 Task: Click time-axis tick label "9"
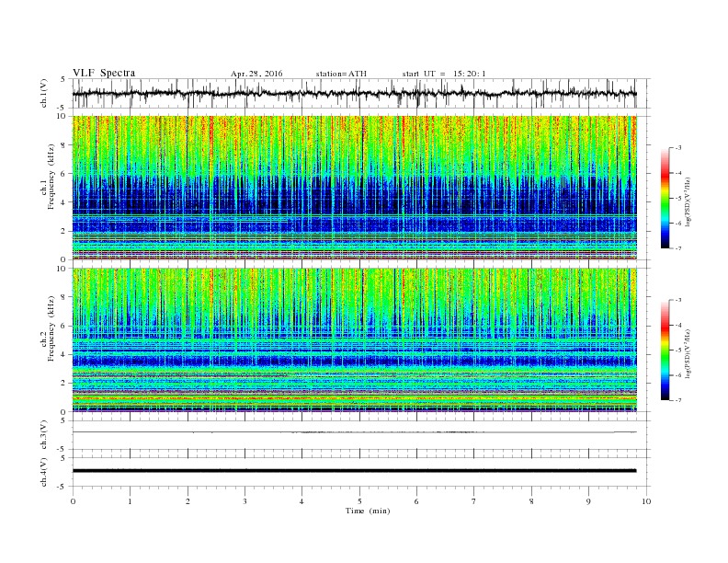point(588,501)
